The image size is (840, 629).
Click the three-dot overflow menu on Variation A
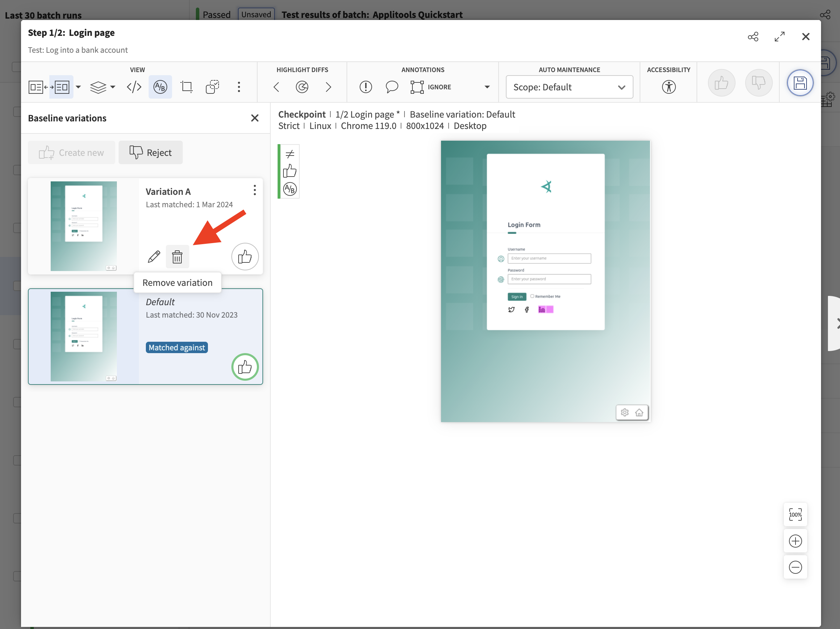(253, 191)
